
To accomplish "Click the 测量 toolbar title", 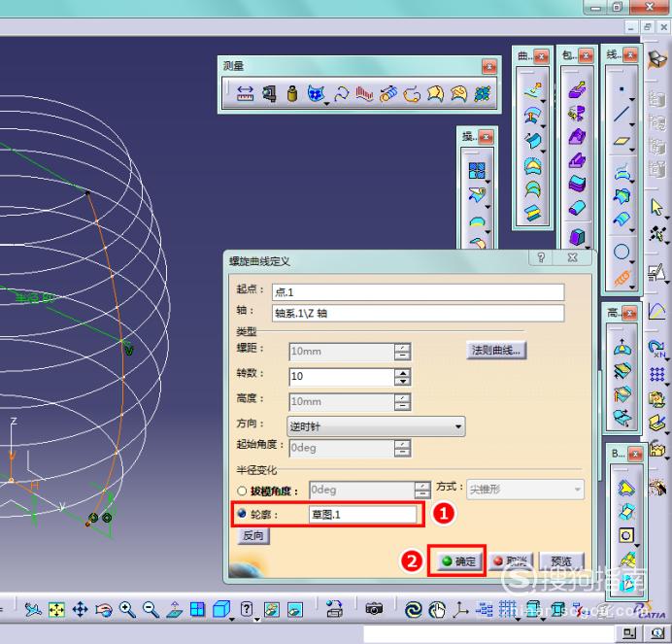I will [x=233, y=66].
